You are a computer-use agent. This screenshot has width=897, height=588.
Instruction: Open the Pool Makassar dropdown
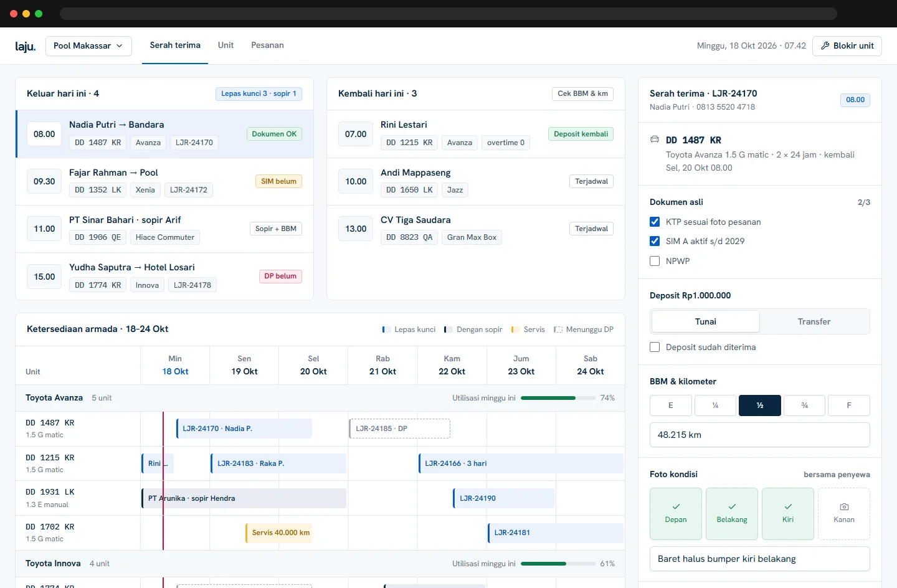tap(88, 45)
